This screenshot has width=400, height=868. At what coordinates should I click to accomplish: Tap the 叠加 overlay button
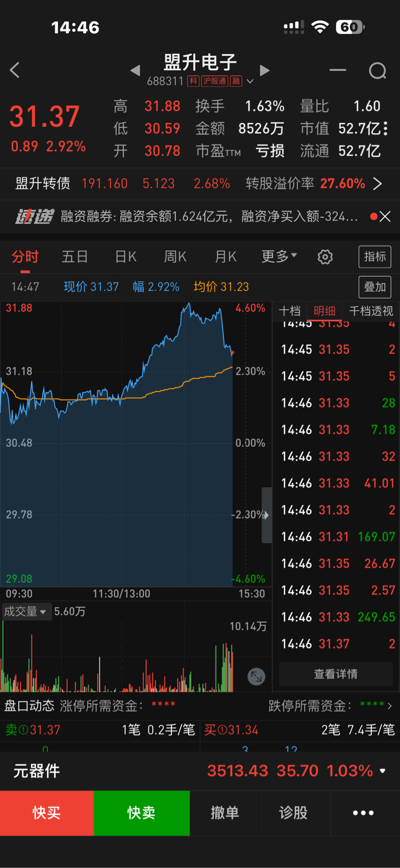pyautogui.click(x=375, y=287)
